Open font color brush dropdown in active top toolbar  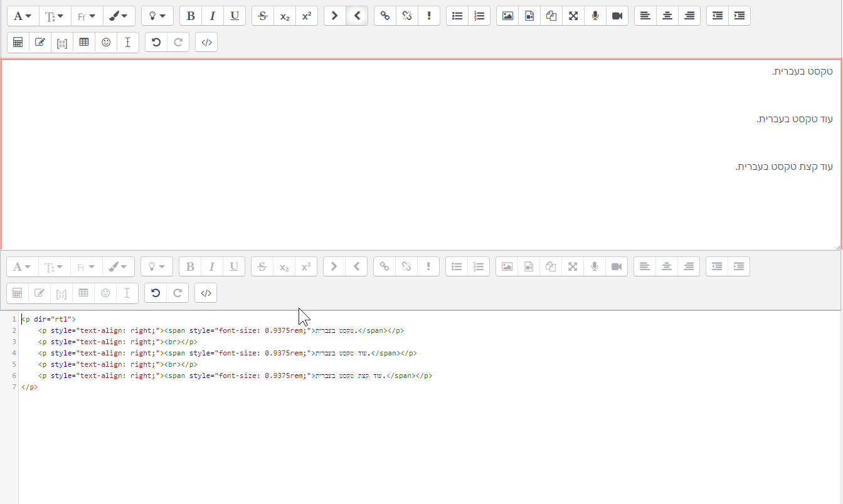[119, 16]
